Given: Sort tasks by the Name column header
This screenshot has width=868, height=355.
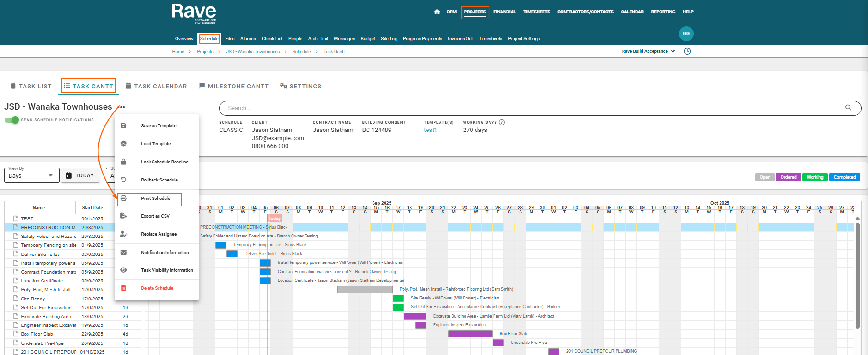Looking at the screenshot, I should tap(39, 208).
